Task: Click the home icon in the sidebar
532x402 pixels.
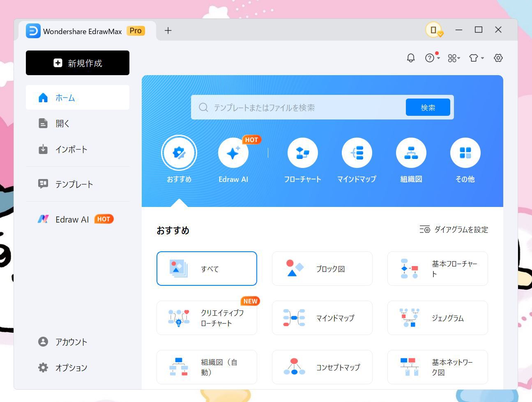Action: coord(43,98)
